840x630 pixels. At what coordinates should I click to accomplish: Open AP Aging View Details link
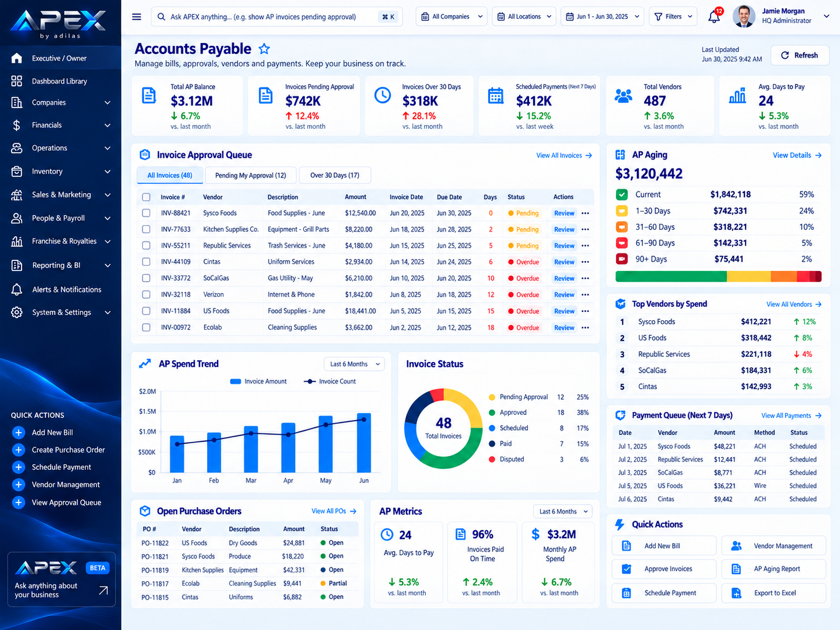click(797, 155)
